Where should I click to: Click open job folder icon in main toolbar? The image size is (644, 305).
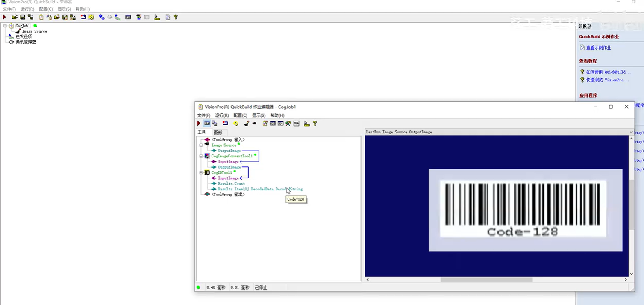pyautogui.click(x=57, y=17)
